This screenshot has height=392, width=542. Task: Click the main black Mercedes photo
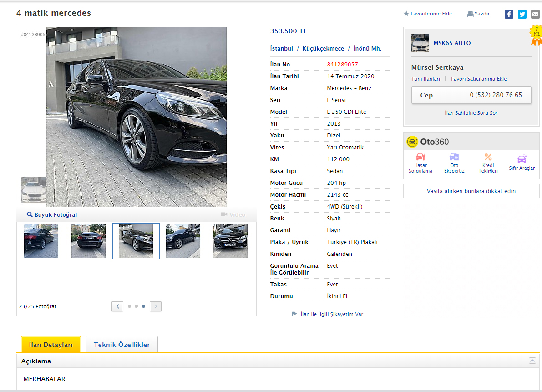coord(137,117)
